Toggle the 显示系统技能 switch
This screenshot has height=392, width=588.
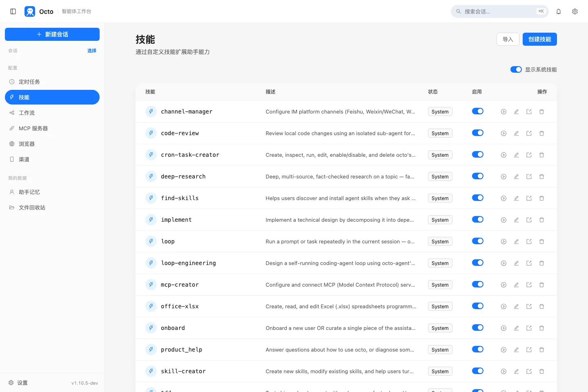(x=516, y=69)
